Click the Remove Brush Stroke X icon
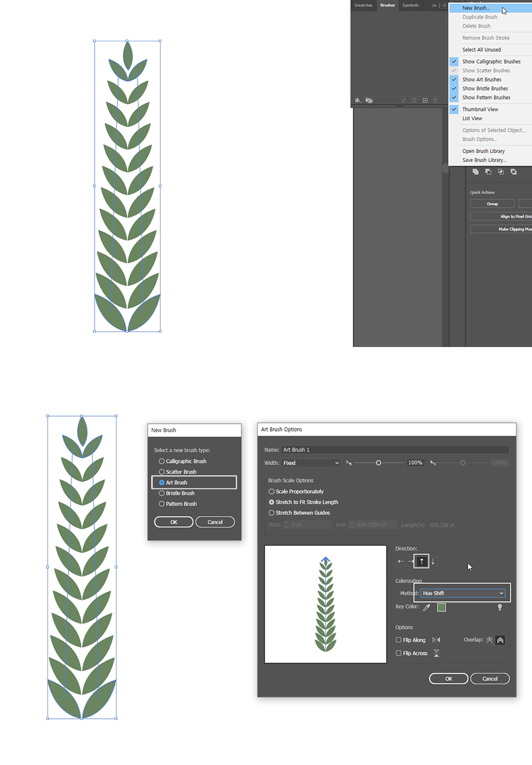 tap(404, 101)
